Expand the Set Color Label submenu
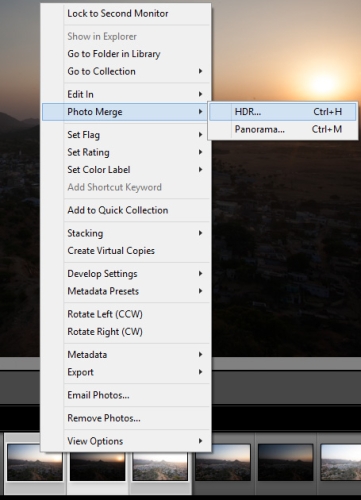Screen dimensions: 361x500 (x=126, y=170)
